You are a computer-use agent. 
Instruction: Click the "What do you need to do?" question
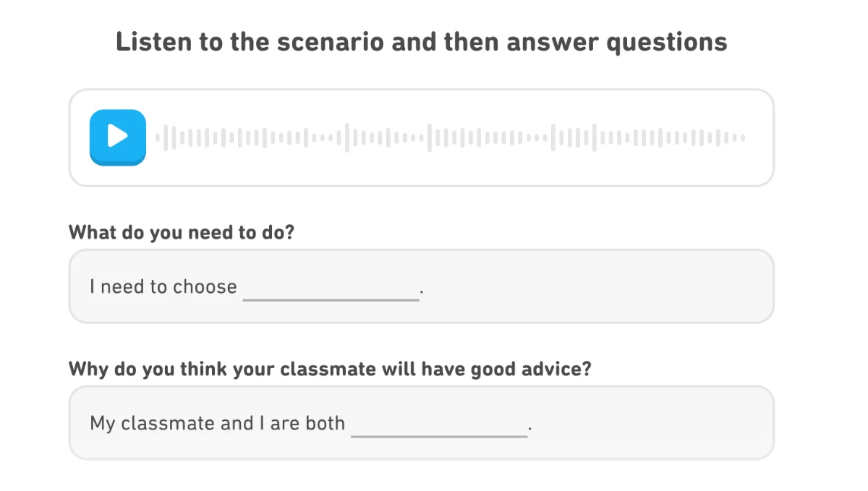coord(182,233)
